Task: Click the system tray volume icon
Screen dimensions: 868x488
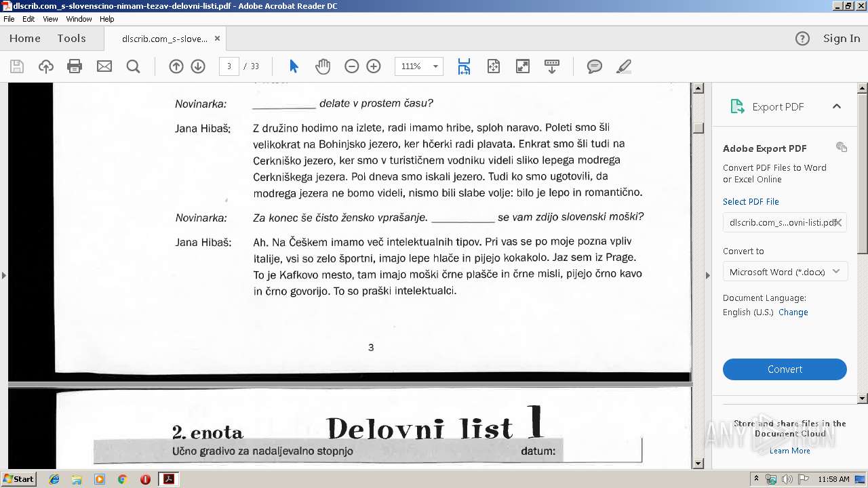Action: click(787, 479)
